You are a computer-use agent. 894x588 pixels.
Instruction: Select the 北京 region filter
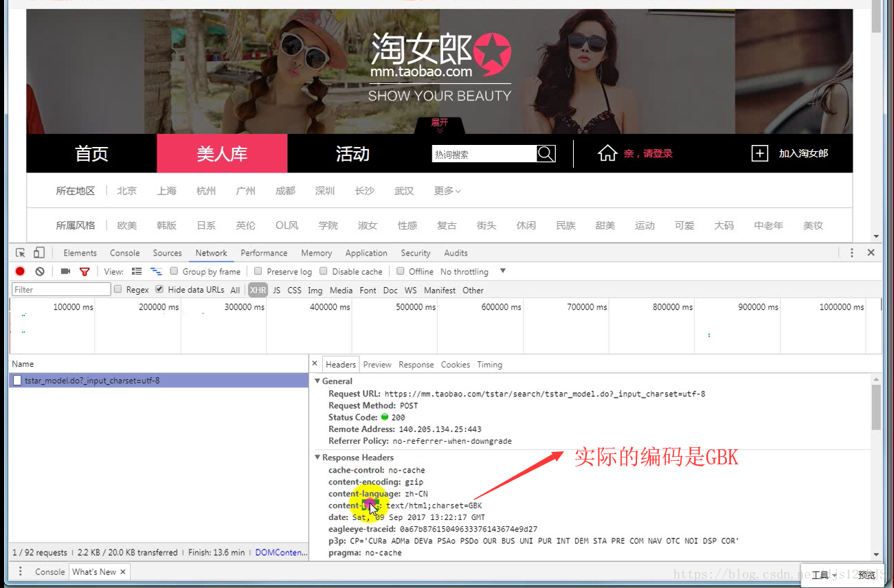[x=127, y=191]
